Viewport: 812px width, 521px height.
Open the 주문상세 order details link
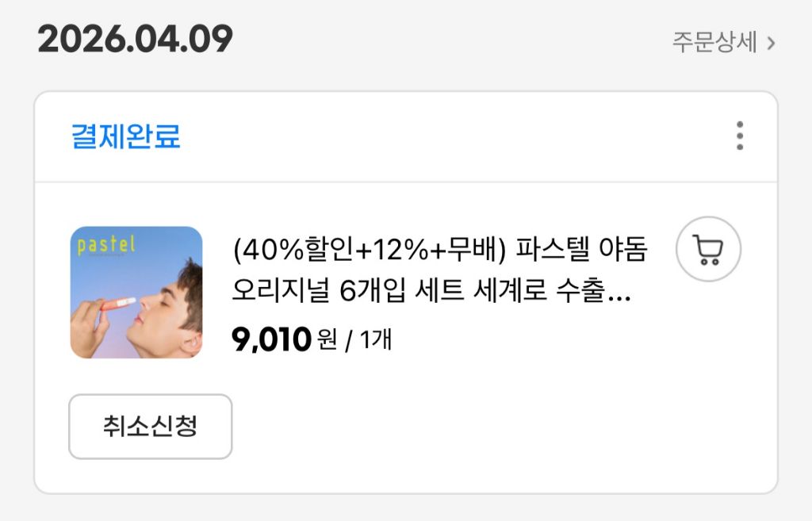[715, 42]
